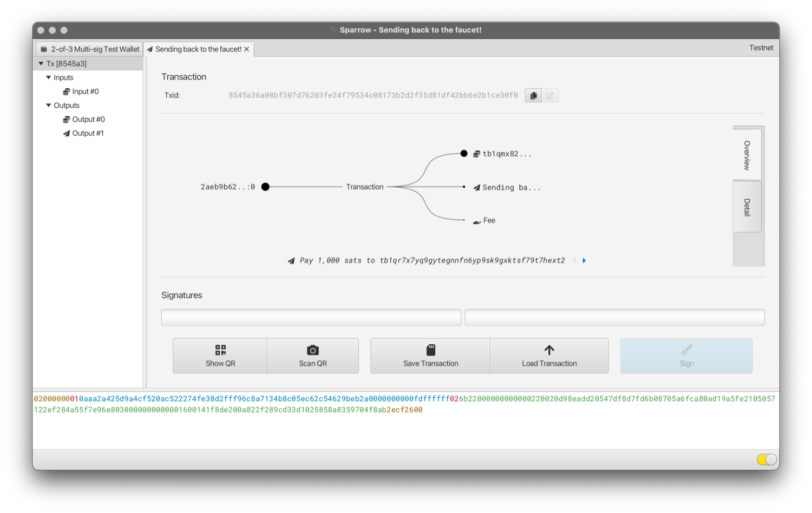Click the Outputs tree label
812x513 pixels.
pyautogui.click(x=67, y=106)
